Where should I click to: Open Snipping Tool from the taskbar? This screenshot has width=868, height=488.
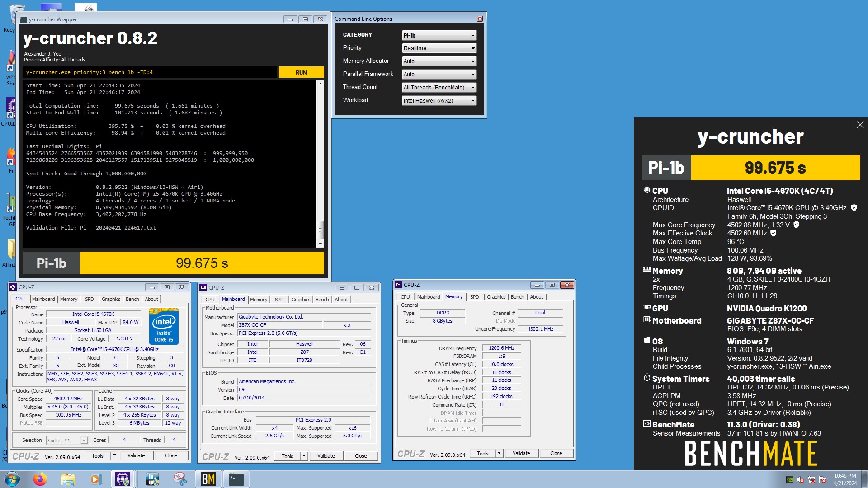180,479
